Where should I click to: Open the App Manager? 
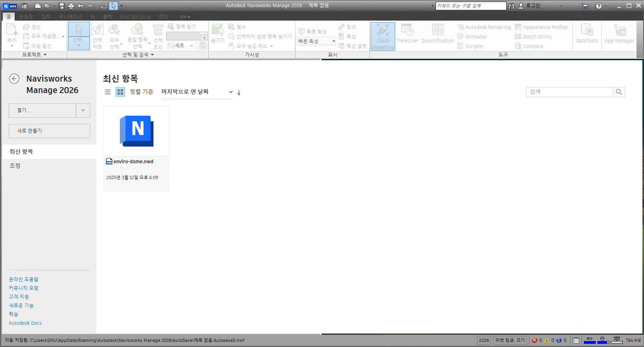619,34
